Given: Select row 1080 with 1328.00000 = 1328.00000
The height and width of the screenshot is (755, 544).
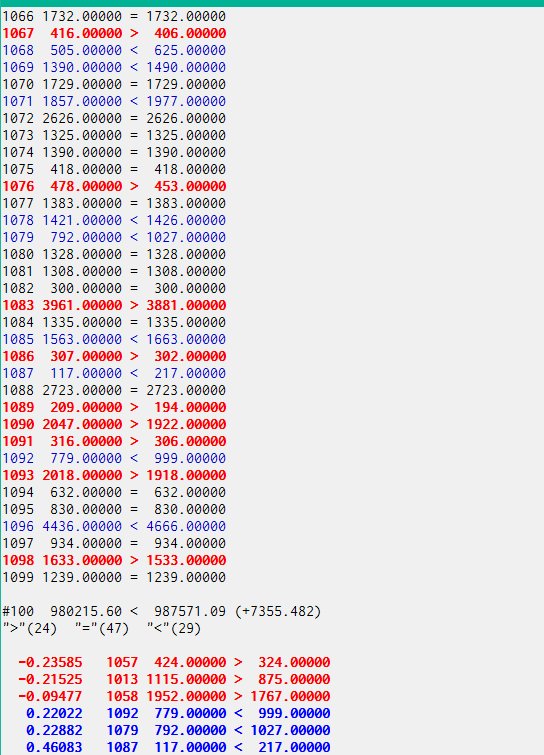Looking at the screenshot, I should (114, 254).
